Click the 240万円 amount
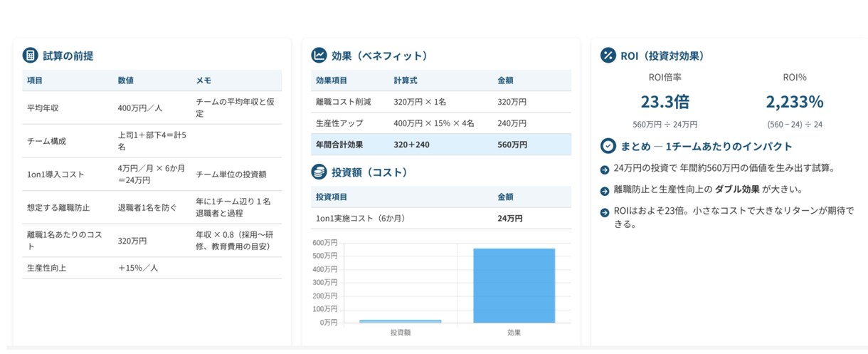Screen dimensions: 868x354 pos(512,123)
